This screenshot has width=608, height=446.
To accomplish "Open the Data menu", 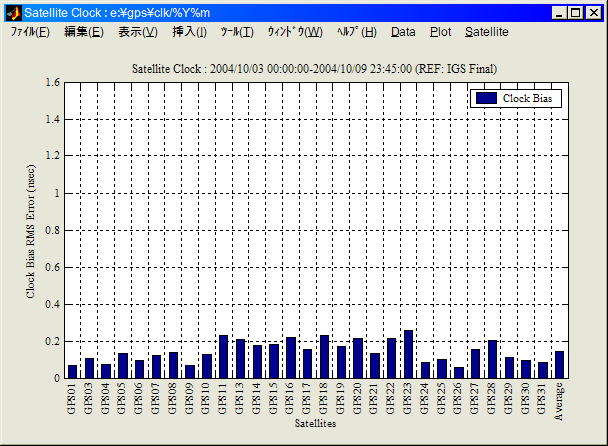I will (x=403, y=32).
